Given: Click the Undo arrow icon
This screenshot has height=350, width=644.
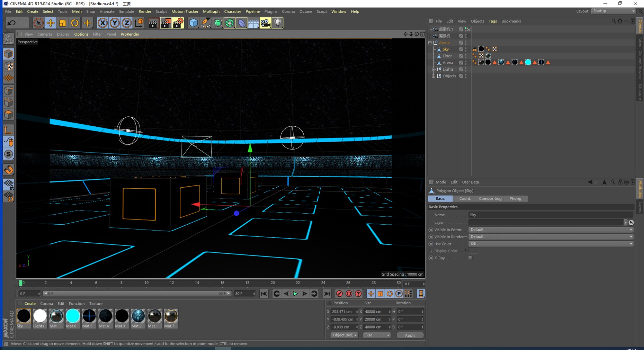Looking at the screenshot, I should [x=11, y=23].
